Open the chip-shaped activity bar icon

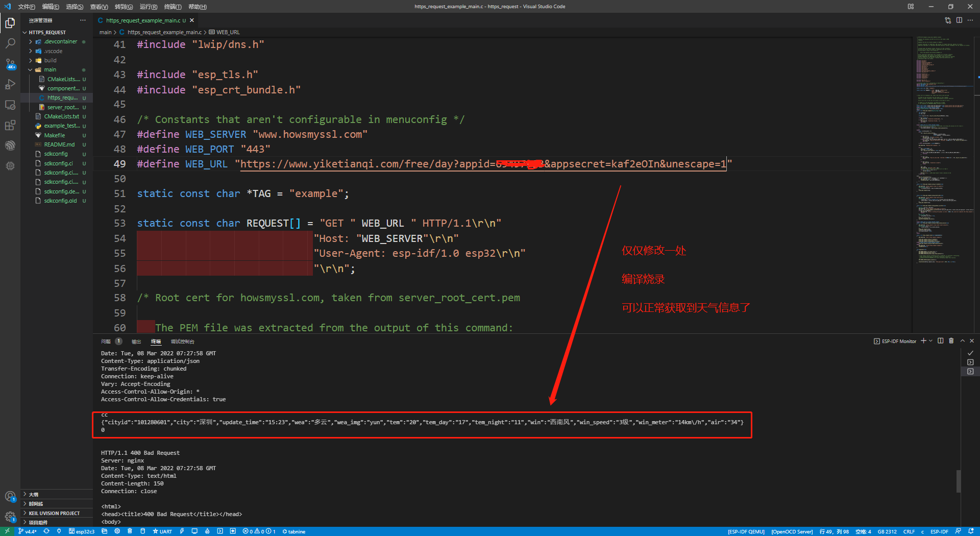10,166
